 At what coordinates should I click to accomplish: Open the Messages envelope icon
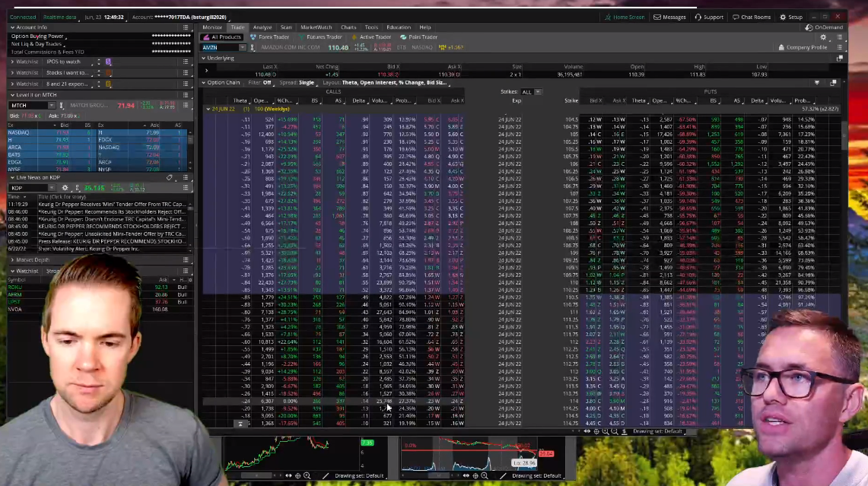pyautogui.click(x=657, y=17)
